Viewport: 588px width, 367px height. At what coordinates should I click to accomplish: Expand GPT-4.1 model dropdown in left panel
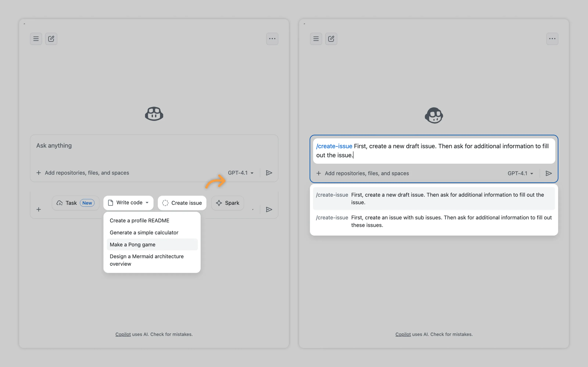tap(241, 173)
